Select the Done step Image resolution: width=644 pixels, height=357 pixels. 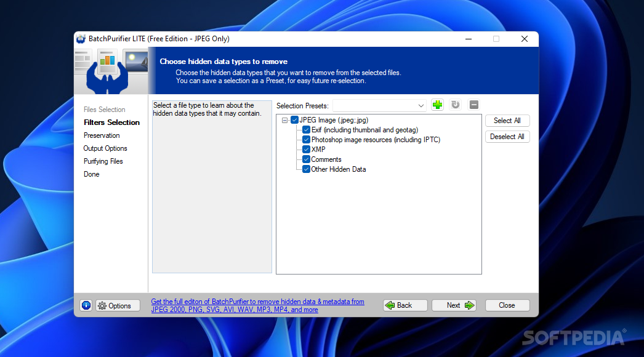point(92,174)
